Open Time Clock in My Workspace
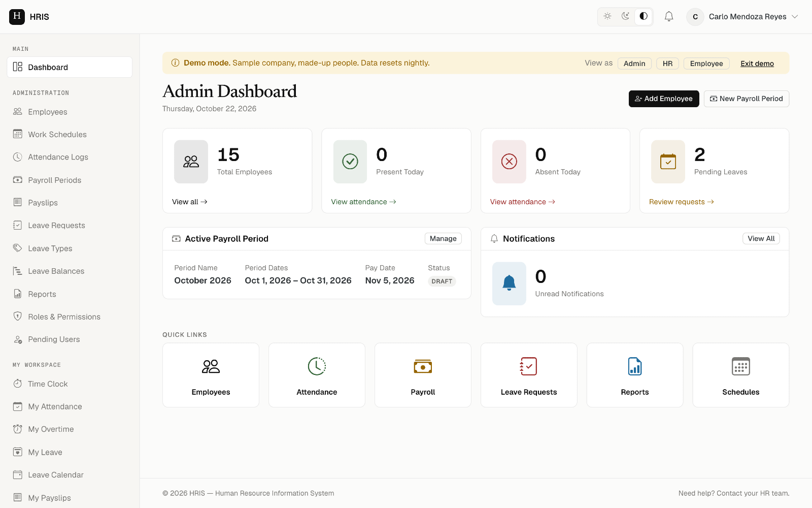This screenshot has height=508, width=812. [70, 384]
